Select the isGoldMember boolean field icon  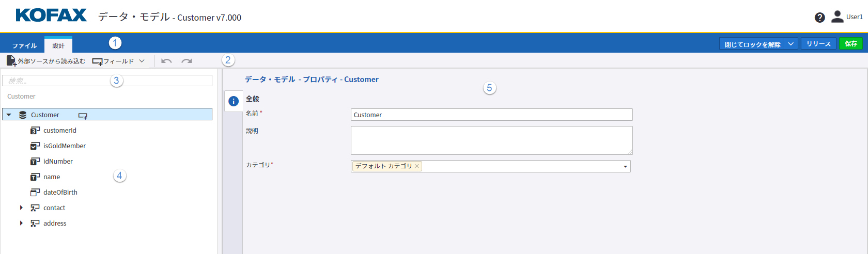[x=35, y=146]
